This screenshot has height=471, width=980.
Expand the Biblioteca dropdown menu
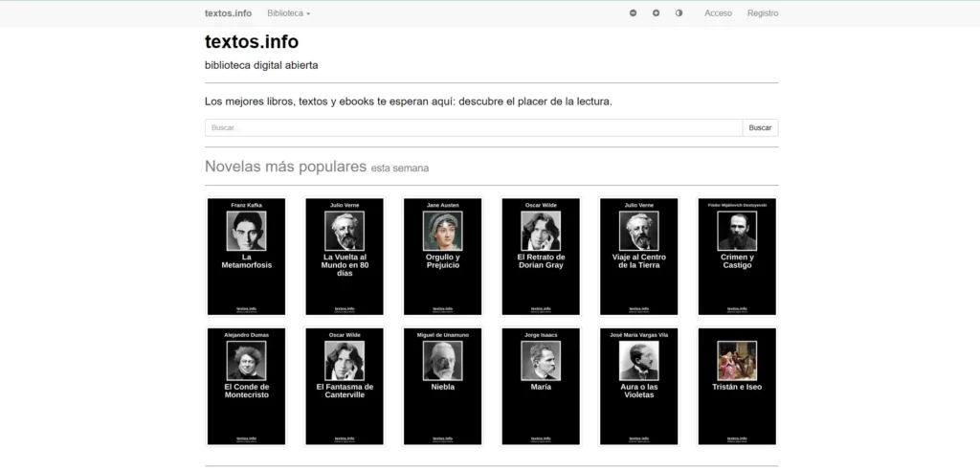288,13
